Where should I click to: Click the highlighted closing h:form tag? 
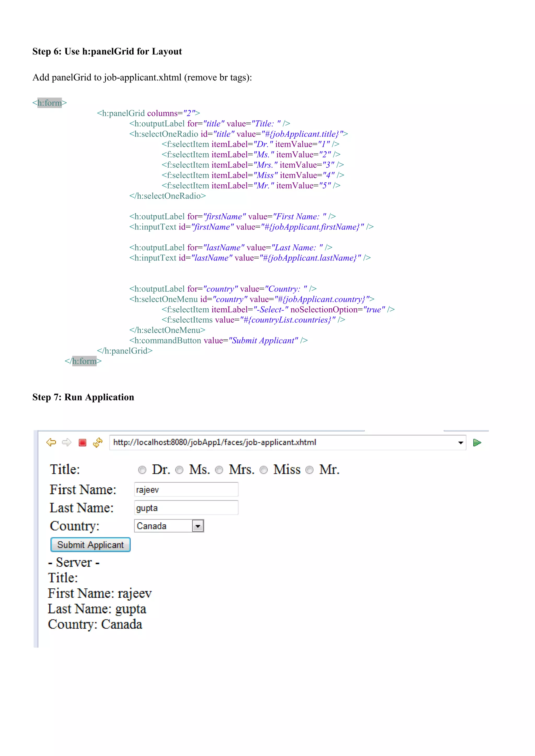[84, 361]
